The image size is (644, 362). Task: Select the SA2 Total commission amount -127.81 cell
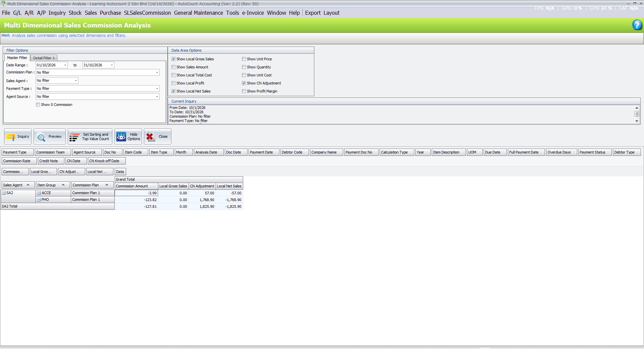(x=136, y=206)
